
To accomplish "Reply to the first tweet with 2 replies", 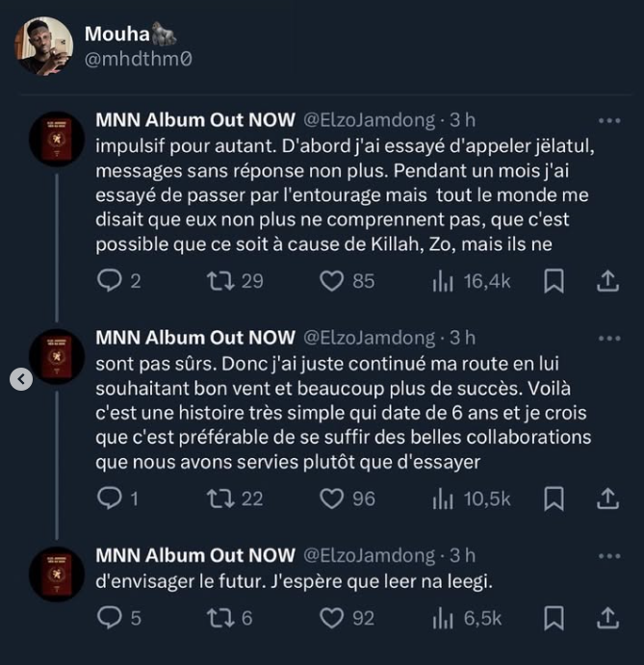I will 112,280.
